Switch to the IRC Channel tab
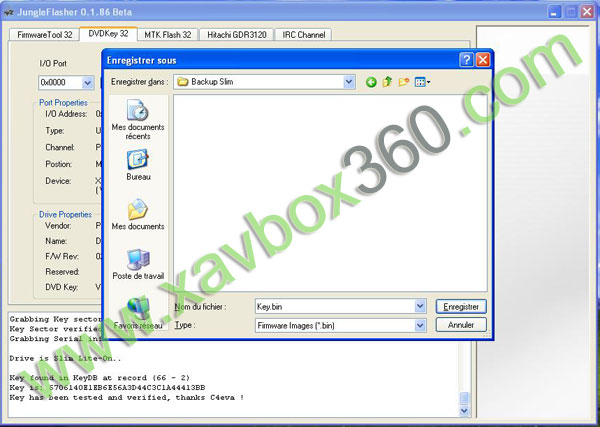This screenshot has width=600, height=427. tap(303, 34)
